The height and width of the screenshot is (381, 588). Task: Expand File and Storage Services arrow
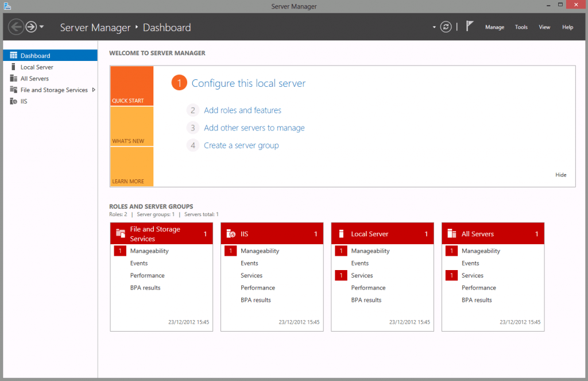click(x=94, y=90)
